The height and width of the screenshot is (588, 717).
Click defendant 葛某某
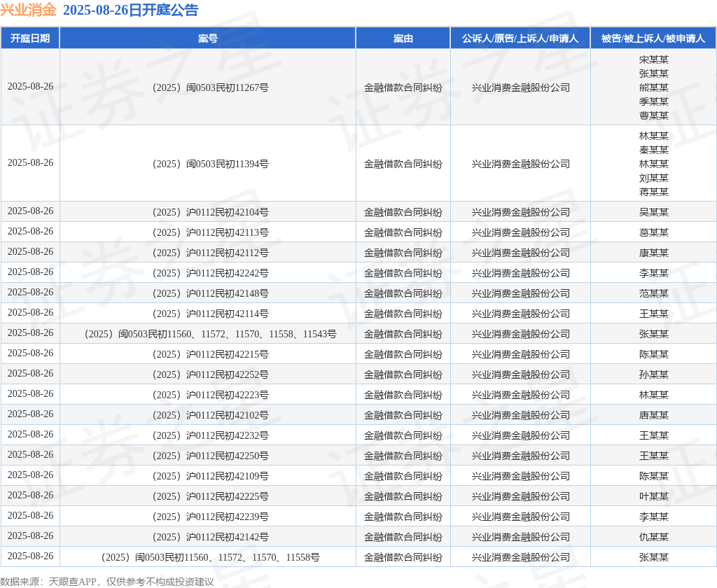click(653, 232)
